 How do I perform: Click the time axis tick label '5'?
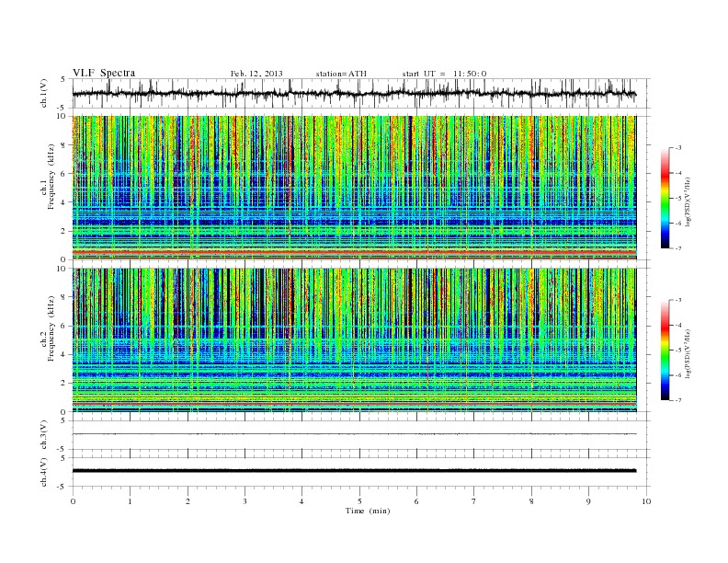[x=359, y=501]
